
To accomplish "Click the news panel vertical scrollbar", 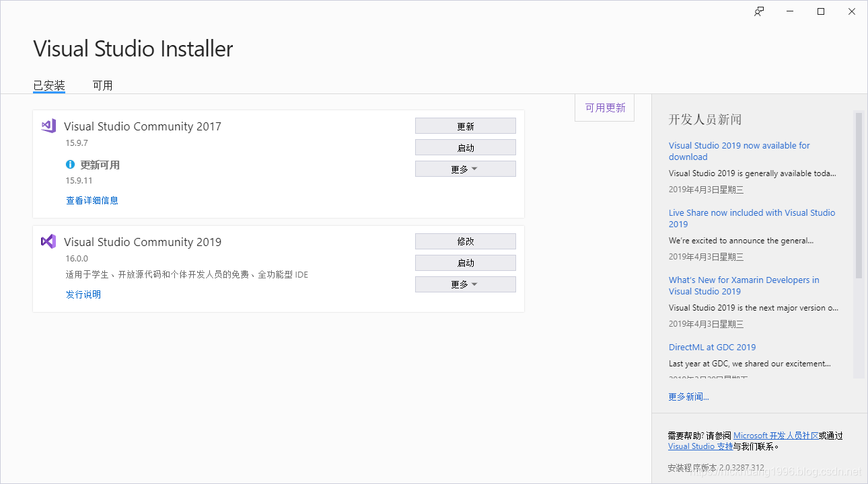I will (859, 195).
